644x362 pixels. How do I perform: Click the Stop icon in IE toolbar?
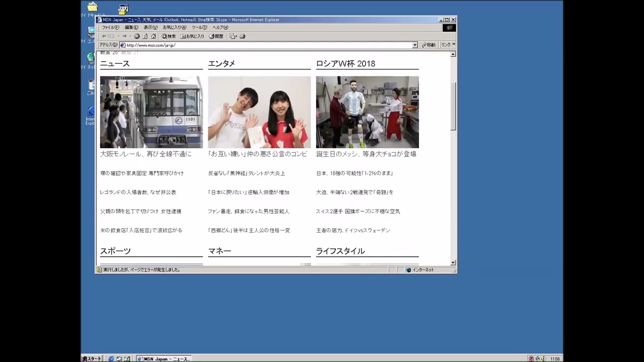point(137,36)
